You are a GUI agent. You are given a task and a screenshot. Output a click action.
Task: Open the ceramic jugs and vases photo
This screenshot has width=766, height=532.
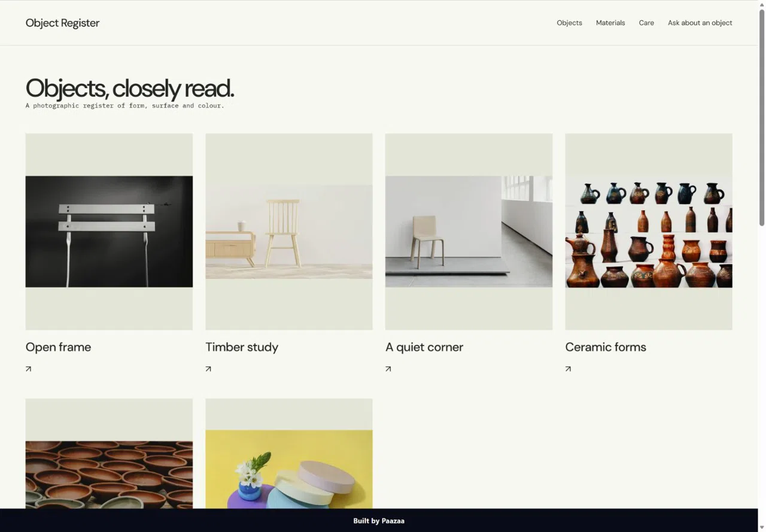click(x=649, y=232)
